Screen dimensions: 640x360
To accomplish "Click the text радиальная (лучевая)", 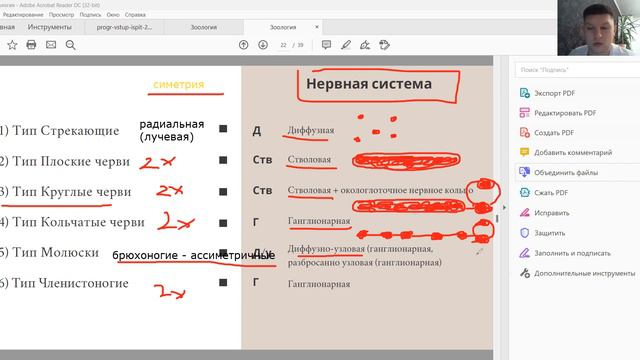I will (172, 130).
